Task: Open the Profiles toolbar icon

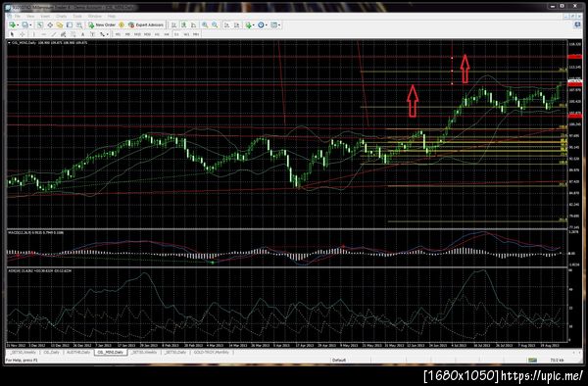Action: [24, 24]
